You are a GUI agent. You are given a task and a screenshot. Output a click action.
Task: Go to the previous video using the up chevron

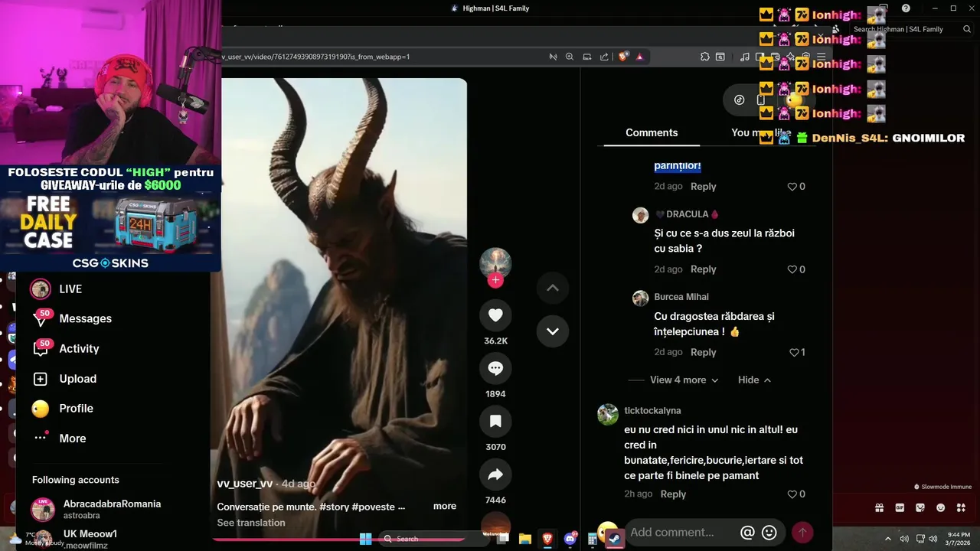(x=553, y=289)
